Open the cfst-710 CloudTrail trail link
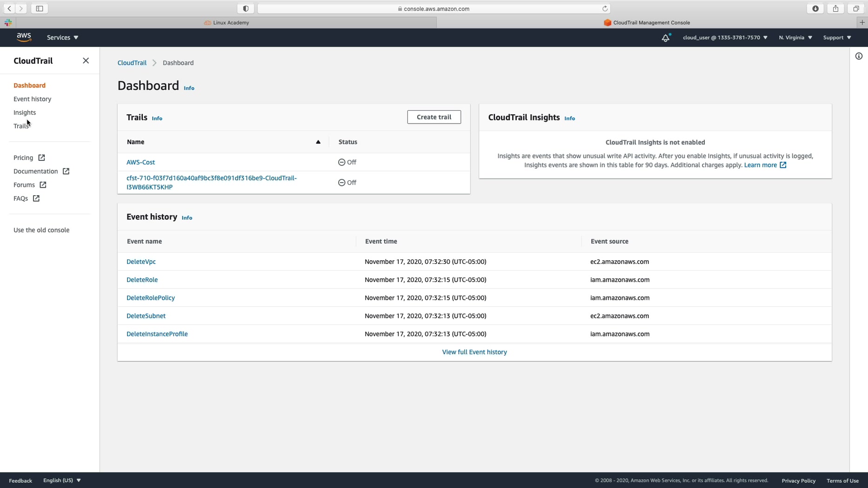 click(212, 183)
